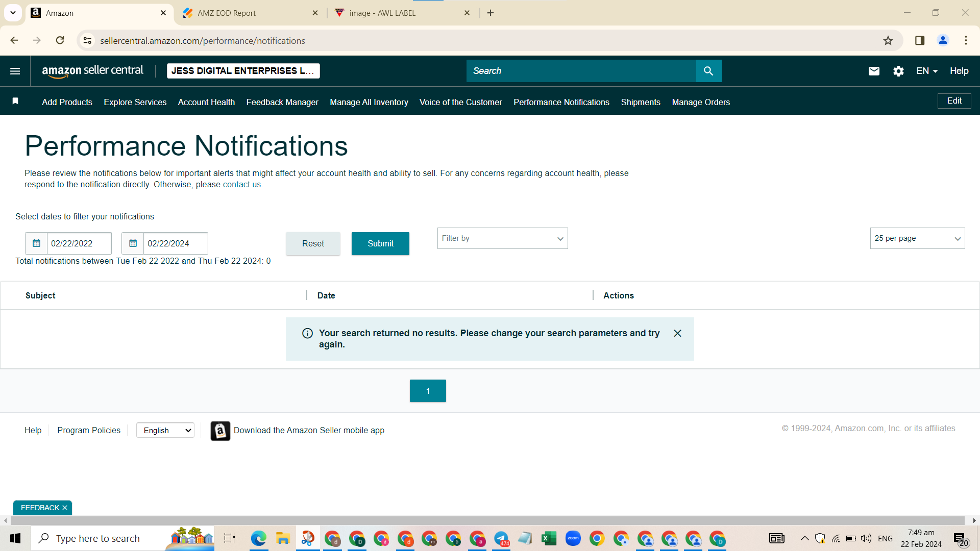Screen dimensions: 980x551
Task: Open the Chrome side panel
Action: (x=920, y=40)
